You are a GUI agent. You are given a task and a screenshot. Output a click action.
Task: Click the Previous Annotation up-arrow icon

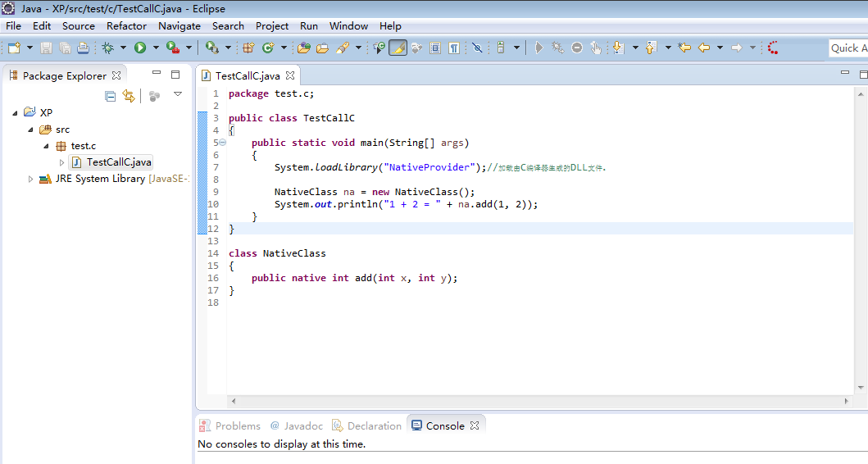(x=651, y=48)
